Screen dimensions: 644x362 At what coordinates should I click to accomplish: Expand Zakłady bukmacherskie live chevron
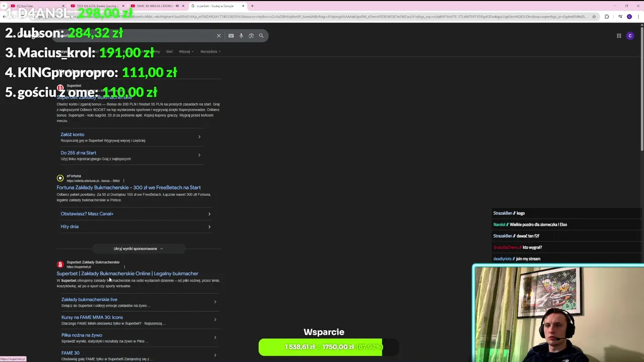pos(215,302)
